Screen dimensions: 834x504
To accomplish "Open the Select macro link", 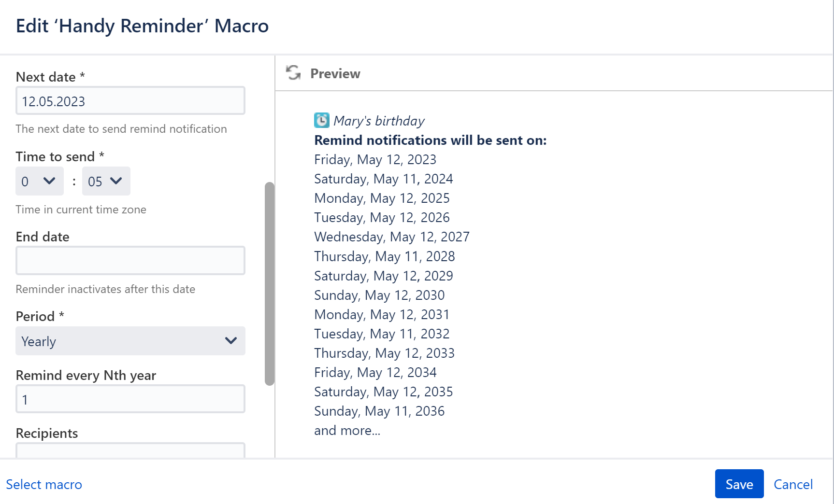I will click(44, 484).
